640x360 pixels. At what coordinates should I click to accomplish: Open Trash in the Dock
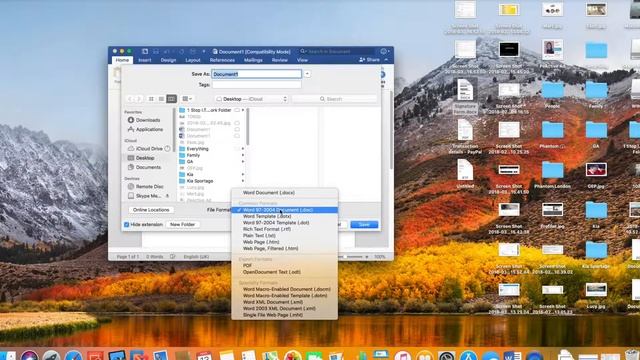click(x=632, y=354)
